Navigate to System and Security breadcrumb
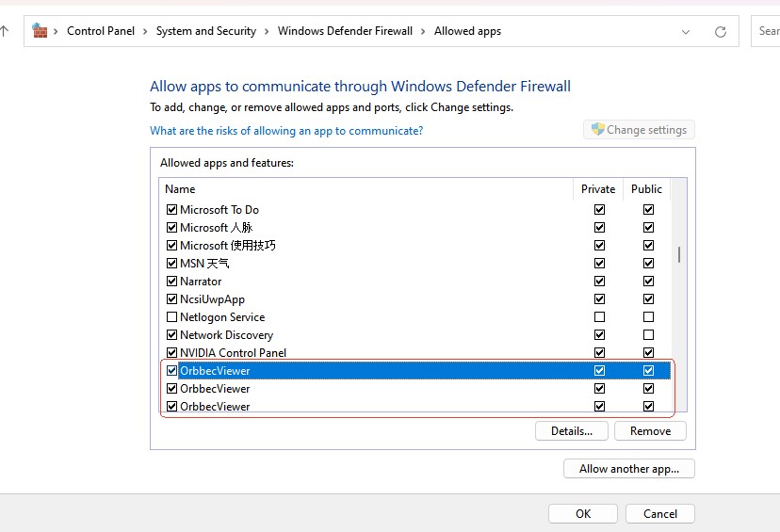The height and width of the screenshot is (532, 780). (205, 31)
